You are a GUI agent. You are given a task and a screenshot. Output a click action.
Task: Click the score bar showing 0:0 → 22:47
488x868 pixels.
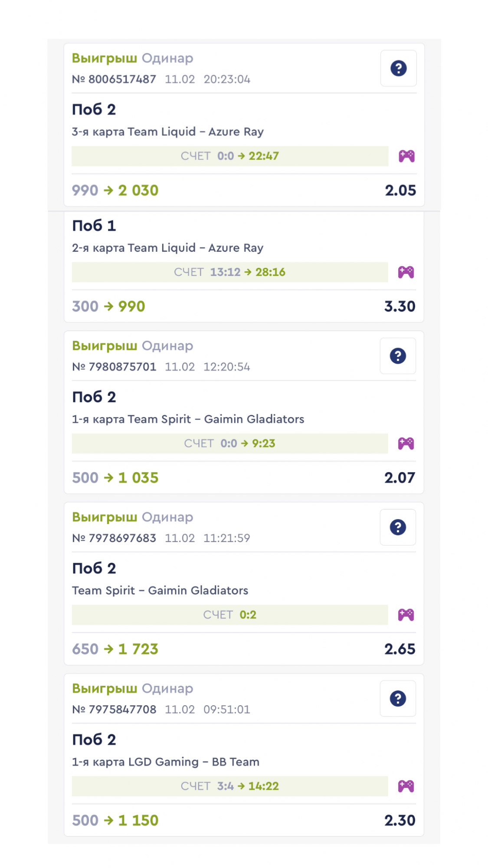(230, 156)
